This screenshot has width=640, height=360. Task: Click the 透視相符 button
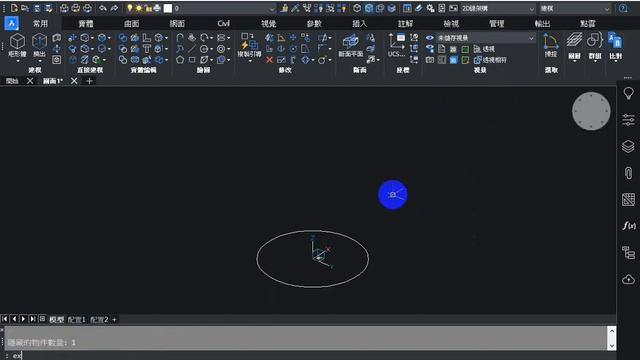tap(490, 60)
